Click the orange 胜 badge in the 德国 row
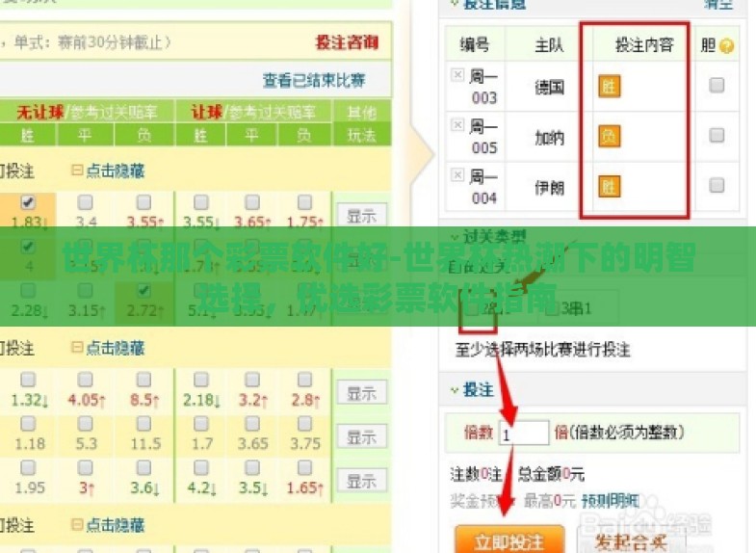The image size is (756, 553). (x=609, y=87)
